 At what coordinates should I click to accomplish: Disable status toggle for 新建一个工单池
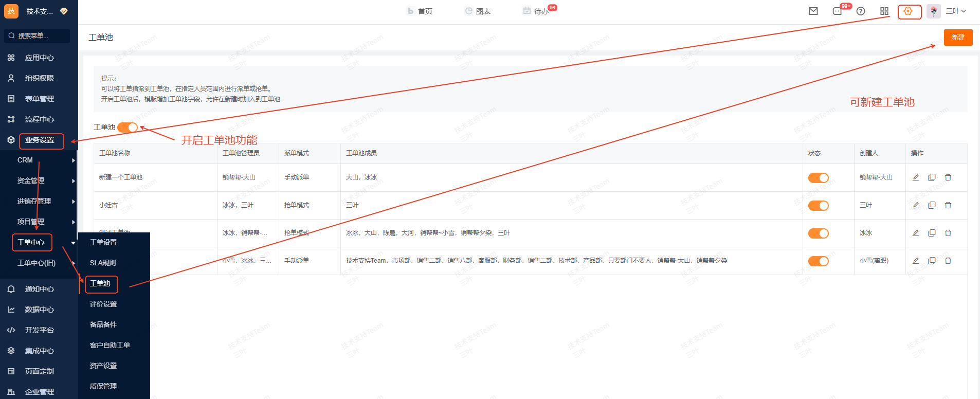click(x=818, y=178)
